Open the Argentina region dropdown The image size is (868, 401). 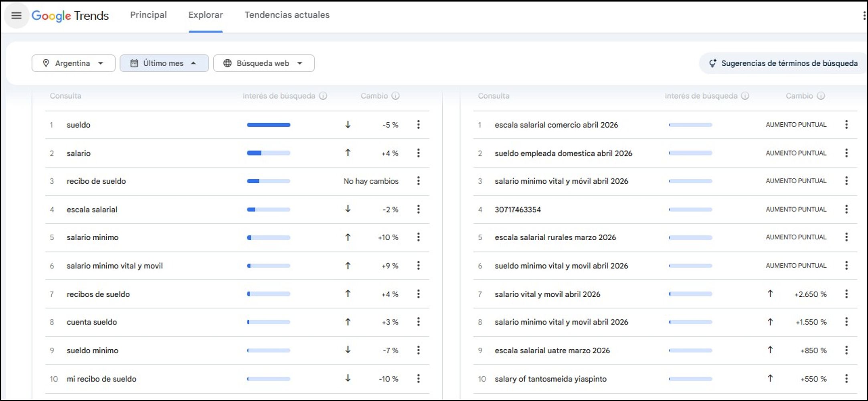73,63
